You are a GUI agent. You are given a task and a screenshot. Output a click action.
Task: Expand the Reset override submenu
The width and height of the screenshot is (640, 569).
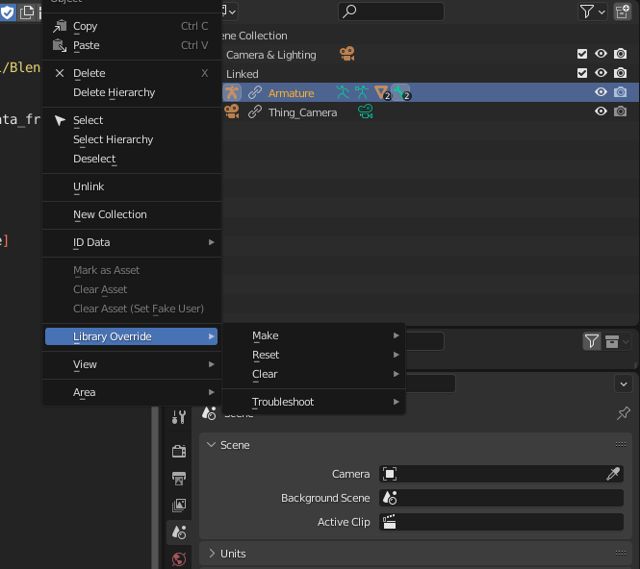(314, 355)
